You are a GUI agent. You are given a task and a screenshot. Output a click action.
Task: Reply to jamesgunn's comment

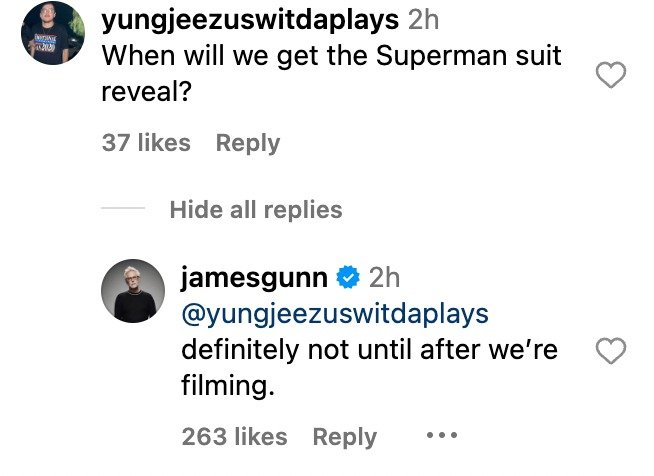pos(344,437)
